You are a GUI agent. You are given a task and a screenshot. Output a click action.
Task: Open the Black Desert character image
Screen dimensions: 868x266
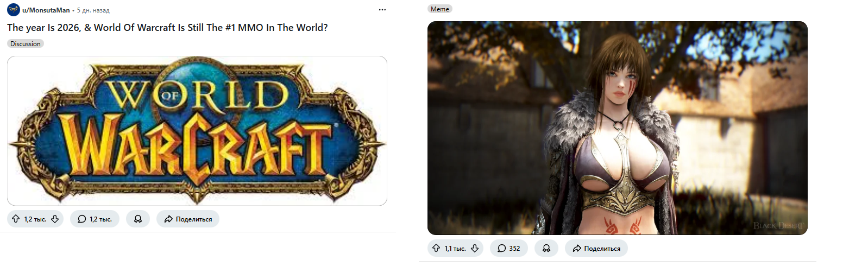click(618, 128)
